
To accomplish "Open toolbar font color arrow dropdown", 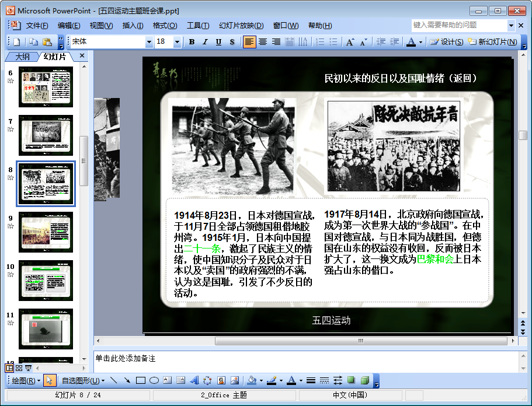I will coord(420,42).
